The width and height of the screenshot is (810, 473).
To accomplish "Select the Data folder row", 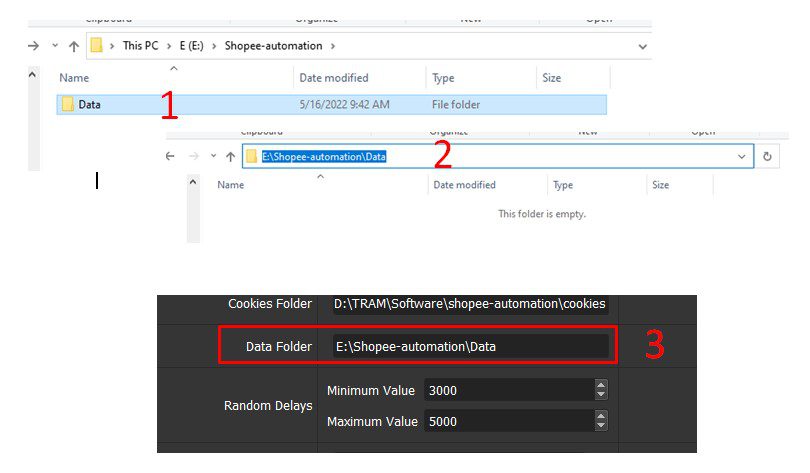I will pos(331,104).
